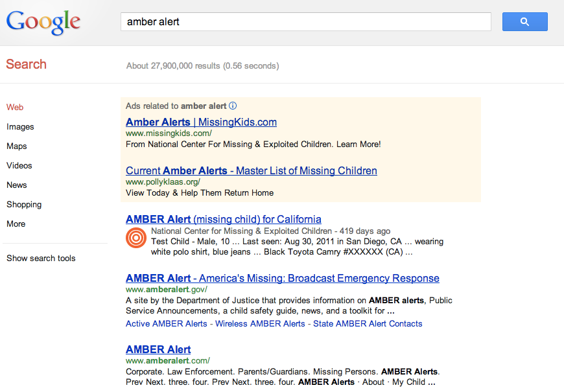
Task: Select the Web search filter
Action: [15, 107]
